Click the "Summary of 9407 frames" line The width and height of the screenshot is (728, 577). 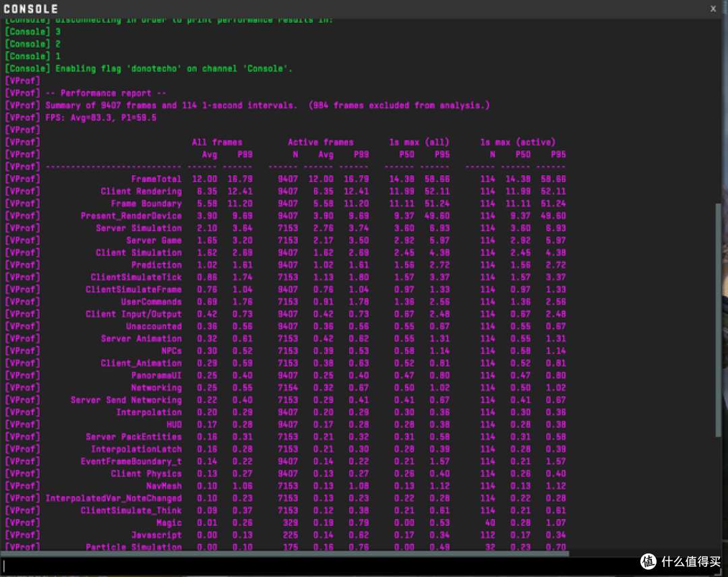point(268,106)
